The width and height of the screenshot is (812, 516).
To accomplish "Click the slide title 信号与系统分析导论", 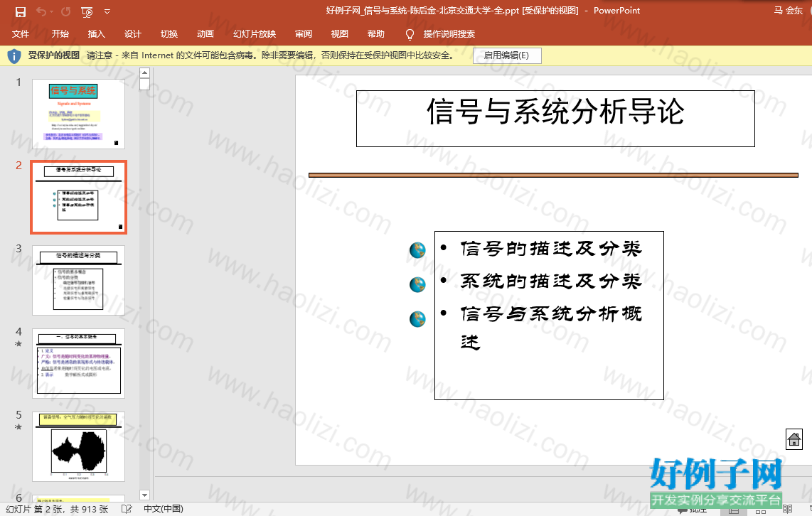I will 555,112.
